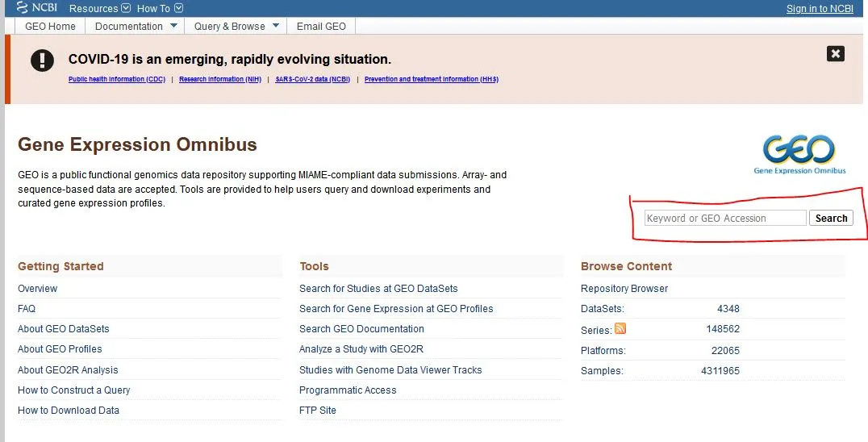
Task: Open the Query & Browse menu
Action: [236, 26]
